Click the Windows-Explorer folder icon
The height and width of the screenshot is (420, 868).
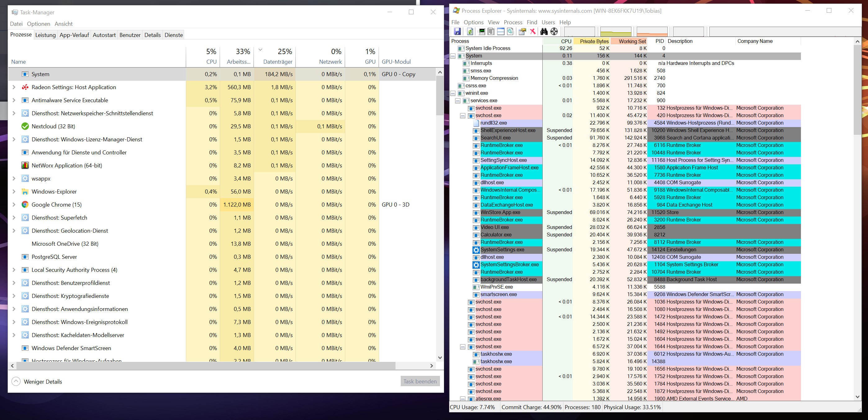click(25, 191)
